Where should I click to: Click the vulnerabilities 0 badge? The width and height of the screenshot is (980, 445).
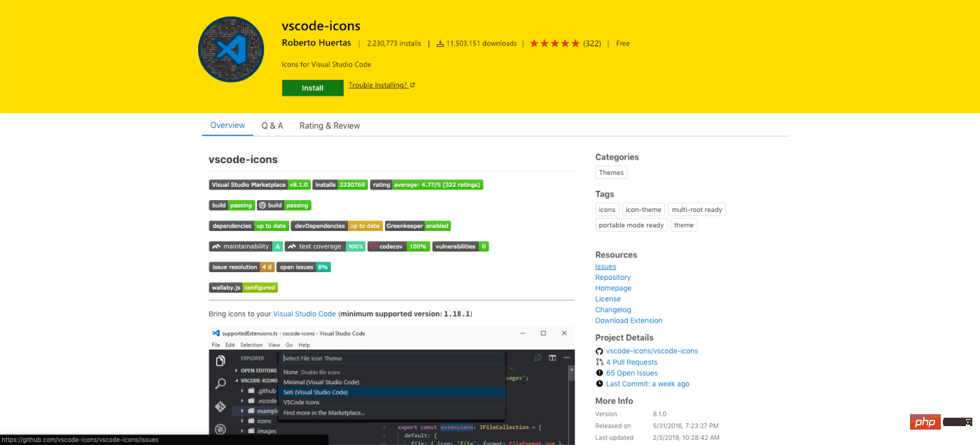coord(461,246)
